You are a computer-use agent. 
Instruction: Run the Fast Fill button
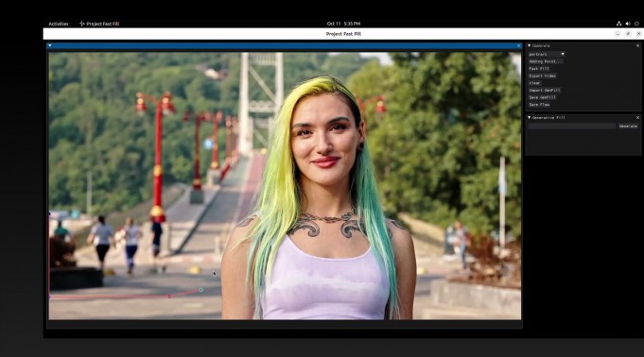pyautogui.click(x=539, y=69)
